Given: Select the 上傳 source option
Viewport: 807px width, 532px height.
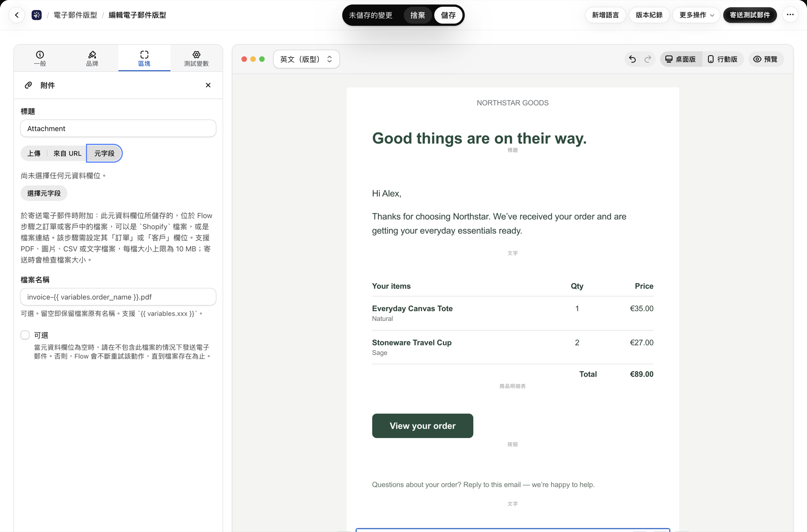Looking at the screenshot, I should 34,153.
